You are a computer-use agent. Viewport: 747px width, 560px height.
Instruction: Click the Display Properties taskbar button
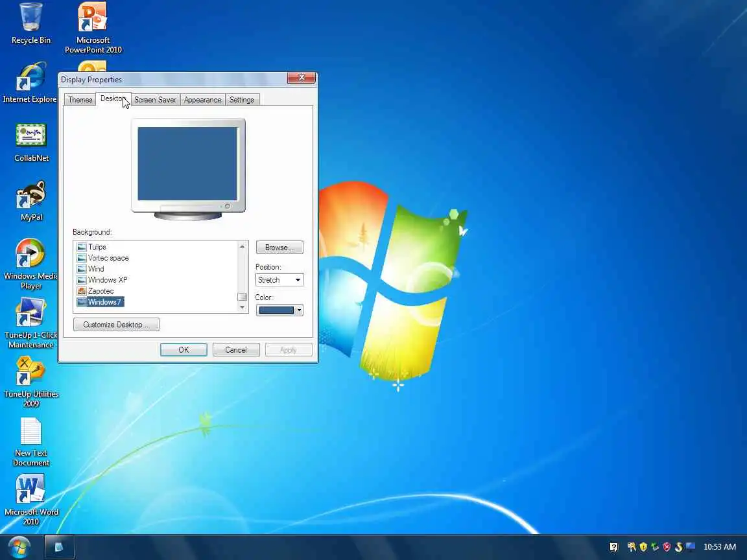tap(60, 547)
